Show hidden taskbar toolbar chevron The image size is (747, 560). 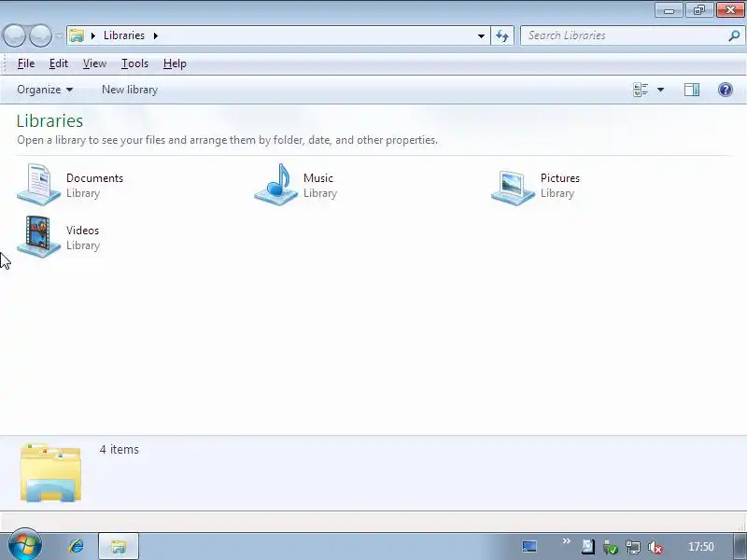(566, 541)
